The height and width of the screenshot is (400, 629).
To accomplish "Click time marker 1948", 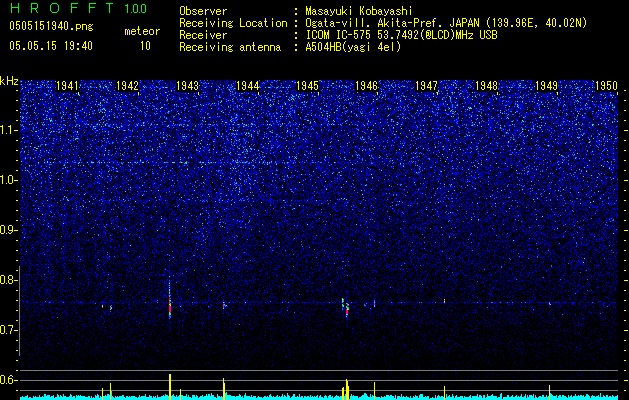I will tap(487, 86).
